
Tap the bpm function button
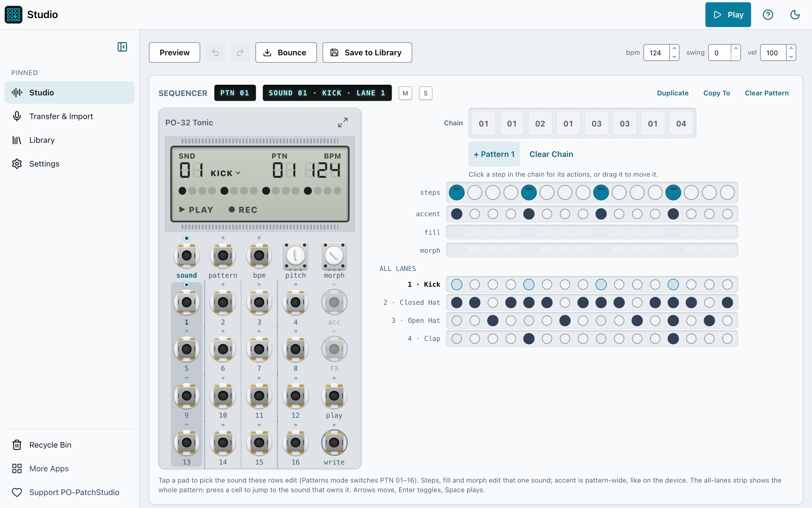coord(259,256)
